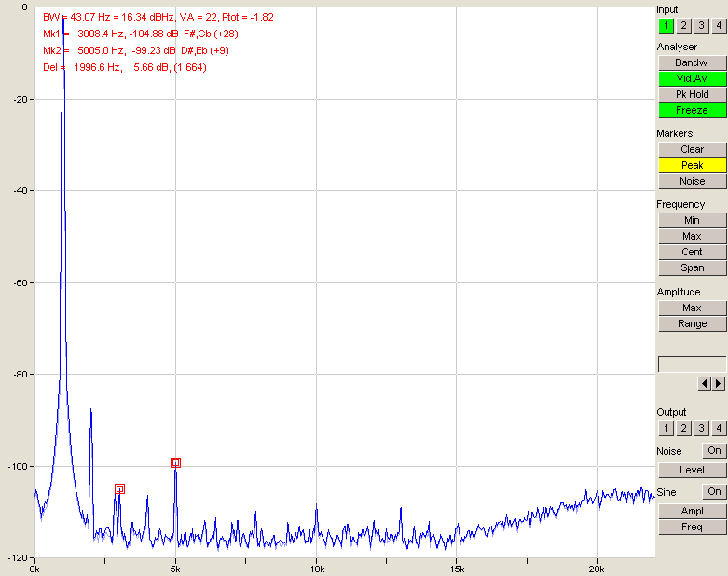
Task: Select Input channel 3
Action: point(701,25)
